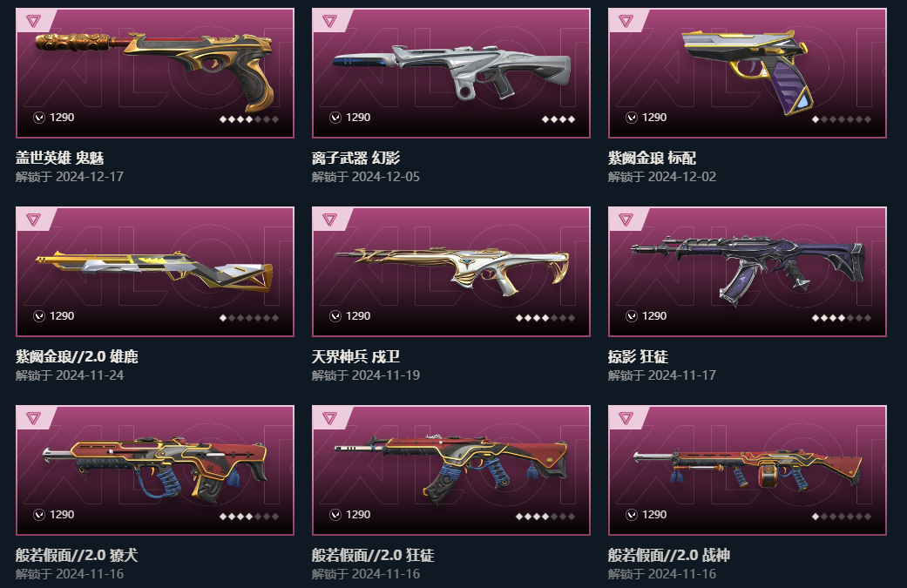Select the four level diamonds on 离子武器 幻影

coord(558,119)
